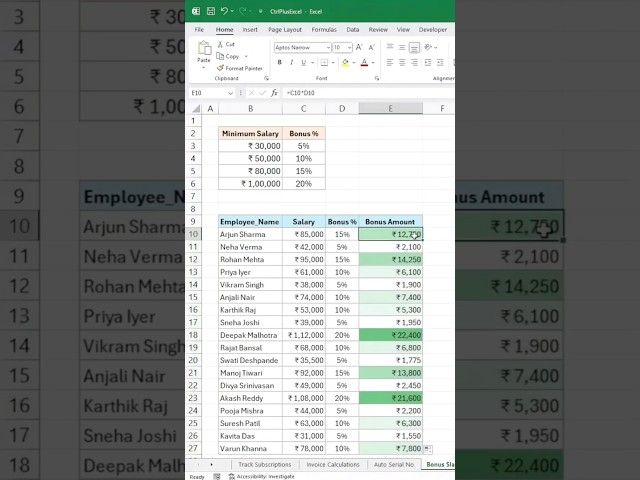Viewport: 640px width, 480px height.
Task: Switch to Auto Serial No sheet tab
Action: pyautogui.click(x=393, y=464)
